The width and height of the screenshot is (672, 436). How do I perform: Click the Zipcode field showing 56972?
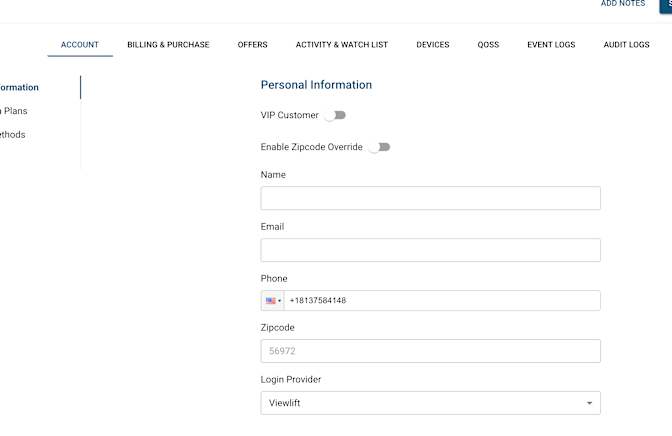pyautogui.click(x=430, y=351)
